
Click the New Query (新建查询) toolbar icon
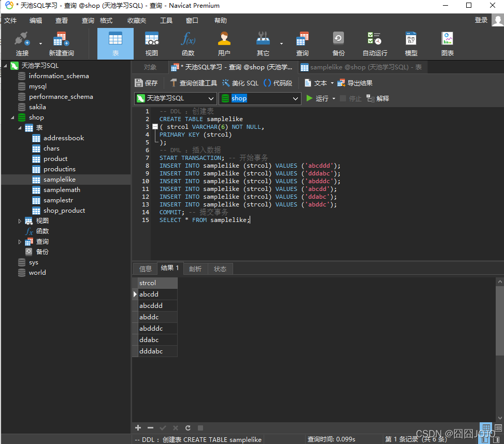[x=62, y=43]
